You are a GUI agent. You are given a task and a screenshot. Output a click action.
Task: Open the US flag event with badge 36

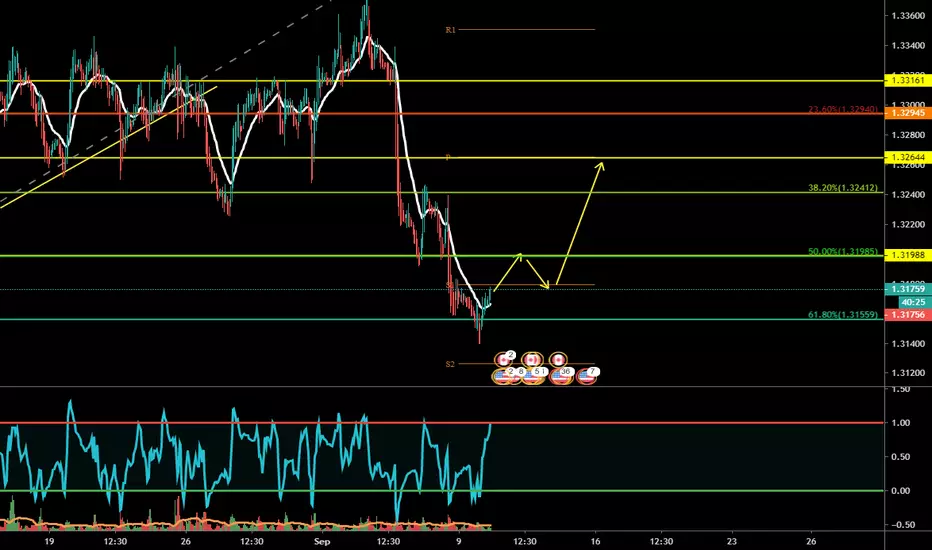click(x=562, y=376)
